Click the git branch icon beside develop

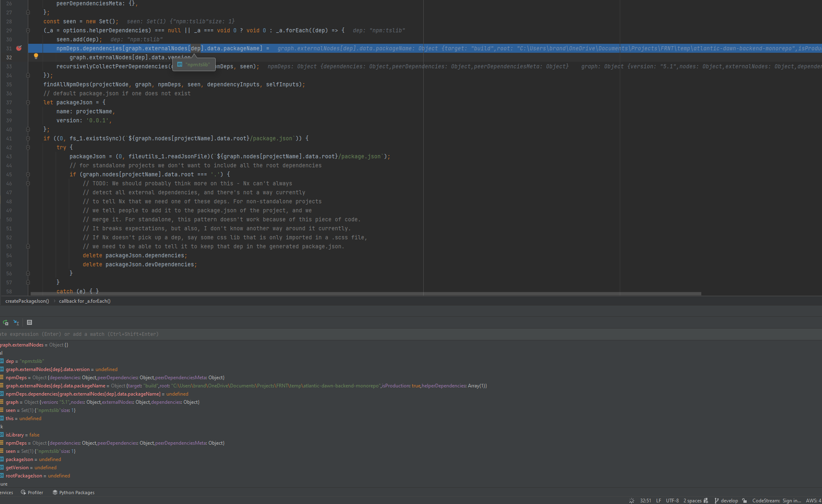(717, 500)
